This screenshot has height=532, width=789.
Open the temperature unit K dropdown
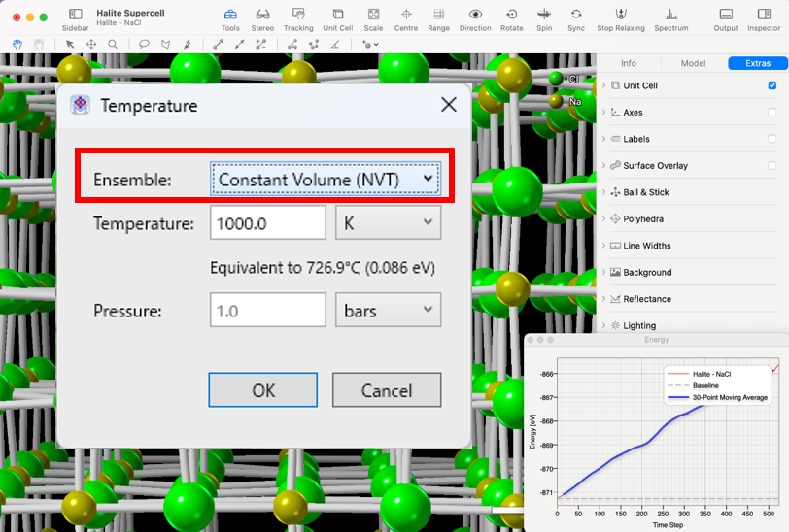click(x=388, y=223)
